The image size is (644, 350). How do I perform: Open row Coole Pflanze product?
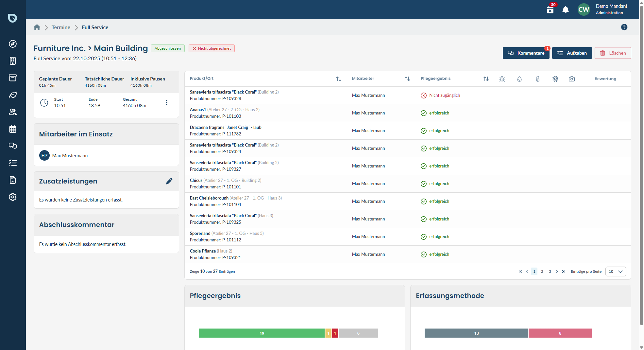click(408, 254)
